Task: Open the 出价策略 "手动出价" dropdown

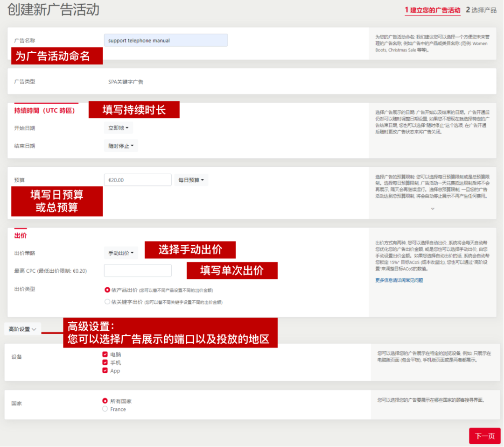Action: 120,252
